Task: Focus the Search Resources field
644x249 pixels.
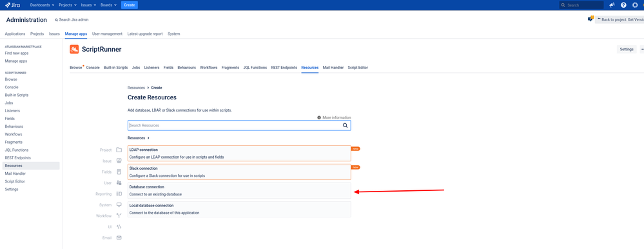Action: click(239, 125)
